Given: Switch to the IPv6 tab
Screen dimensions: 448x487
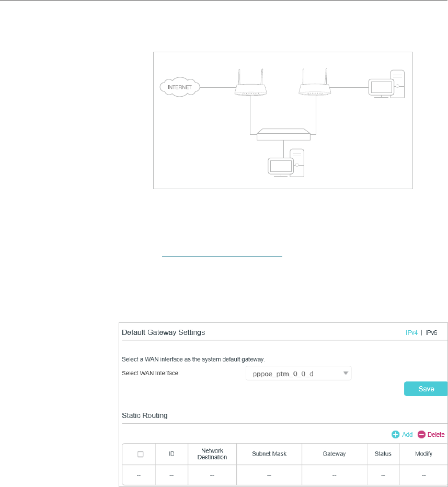Looking at the screenshot, I should (432, 332).
